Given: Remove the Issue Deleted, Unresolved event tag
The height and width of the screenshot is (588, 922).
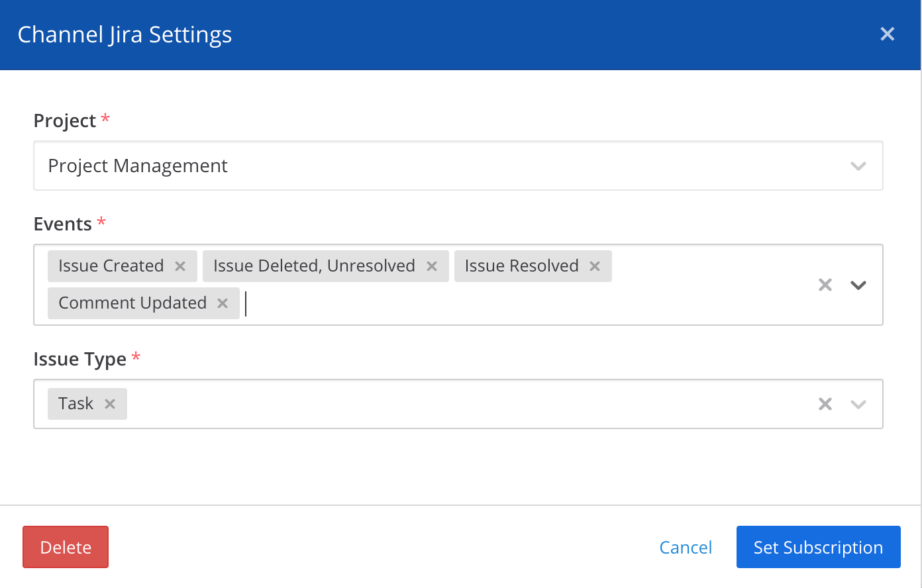Looking at the screenshot, I should [x=432, y=266].
